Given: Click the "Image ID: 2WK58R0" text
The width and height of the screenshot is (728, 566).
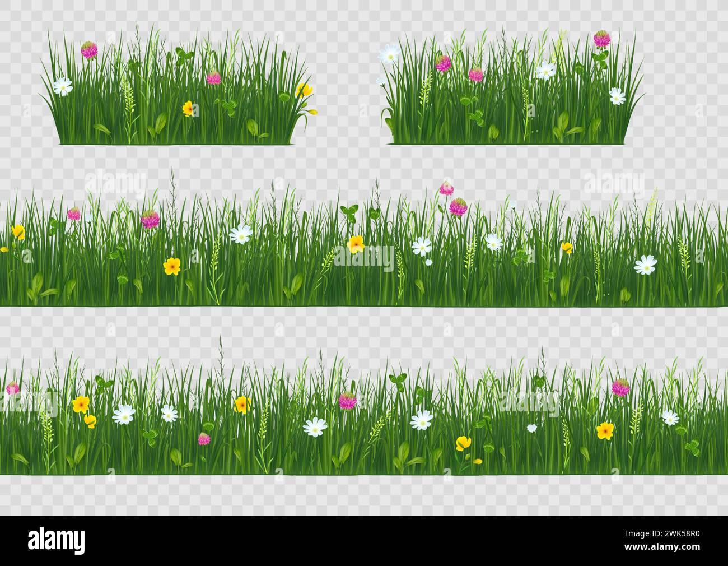Looking at the screenshot, I should tap(662, 535).
